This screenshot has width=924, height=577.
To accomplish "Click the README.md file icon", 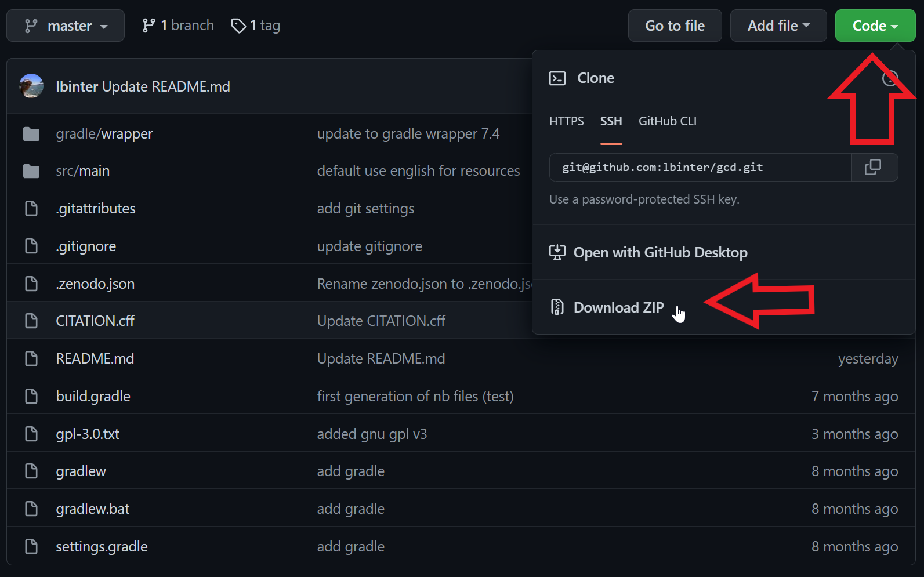I will (x=31, y=358).
